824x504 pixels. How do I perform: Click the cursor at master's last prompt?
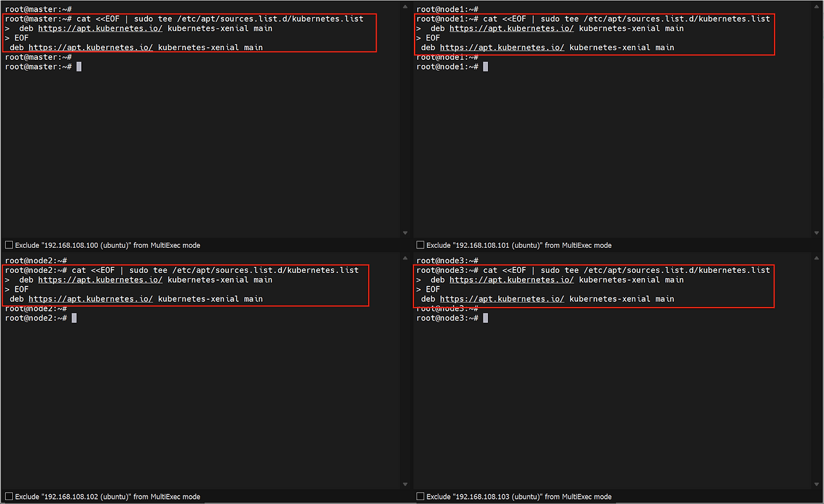(x=79, y=67)
